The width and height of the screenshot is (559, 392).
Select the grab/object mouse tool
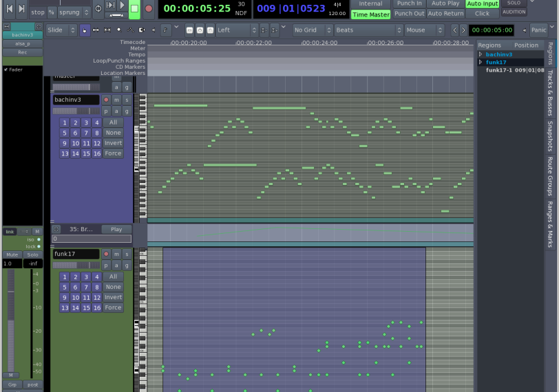(84, 30)
